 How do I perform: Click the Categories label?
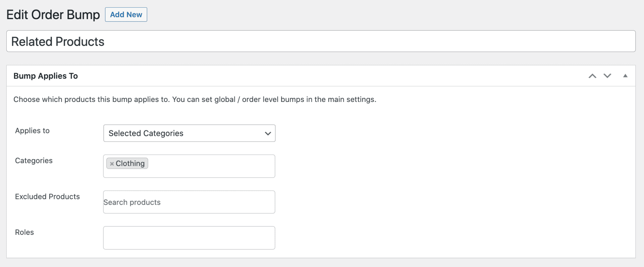[34, 161]
